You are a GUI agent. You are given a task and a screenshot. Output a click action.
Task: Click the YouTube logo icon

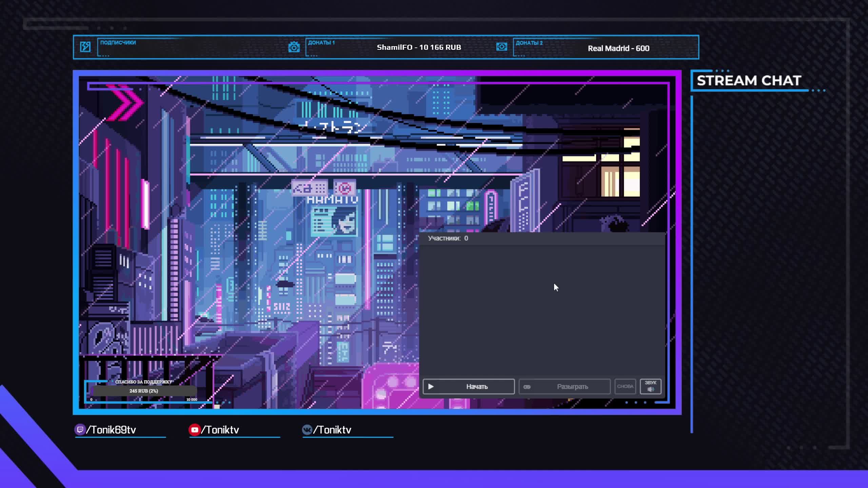(x=194, y=430)
